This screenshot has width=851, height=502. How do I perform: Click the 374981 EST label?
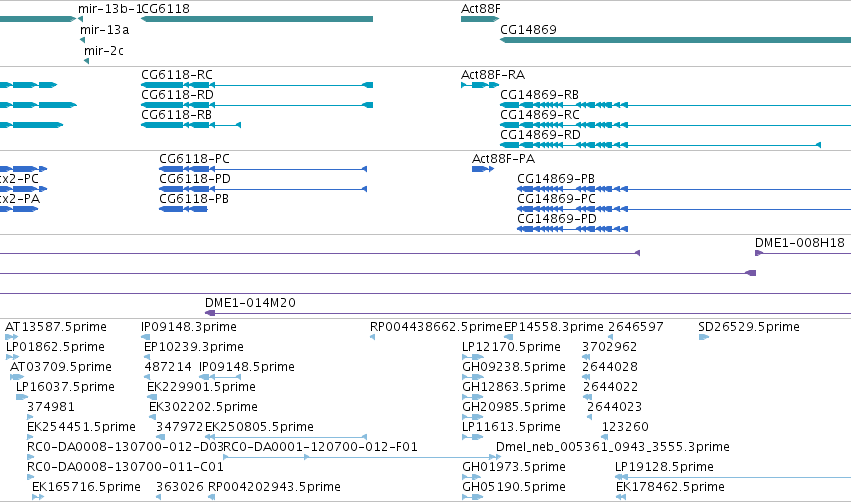(x=50, y=406)
